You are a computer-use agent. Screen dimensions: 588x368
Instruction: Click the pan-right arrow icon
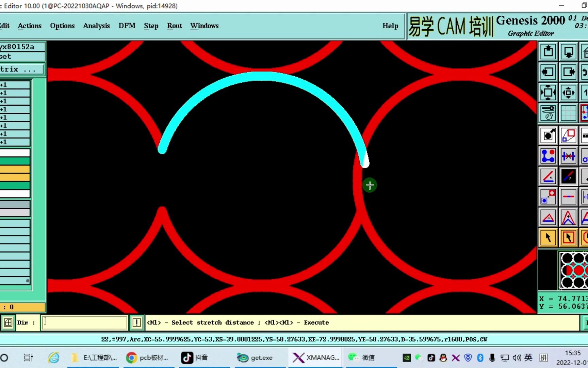(569, 72)
